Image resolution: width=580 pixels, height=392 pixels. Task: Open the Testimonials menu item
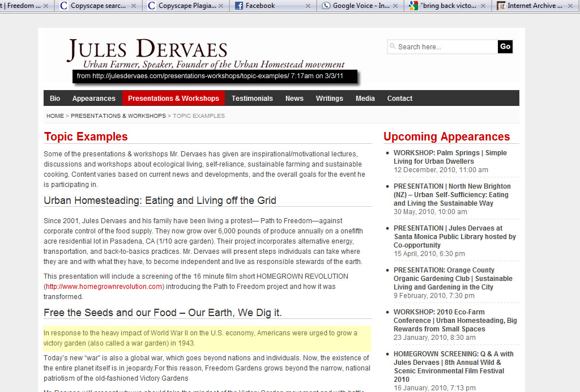(252, 99)
